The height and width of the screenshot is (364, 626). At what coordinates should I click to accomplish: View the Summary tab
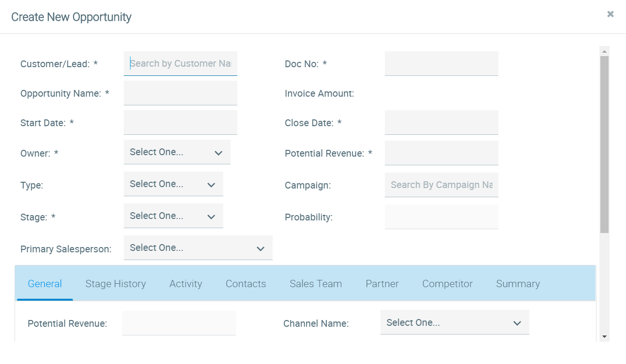point(518,284)
